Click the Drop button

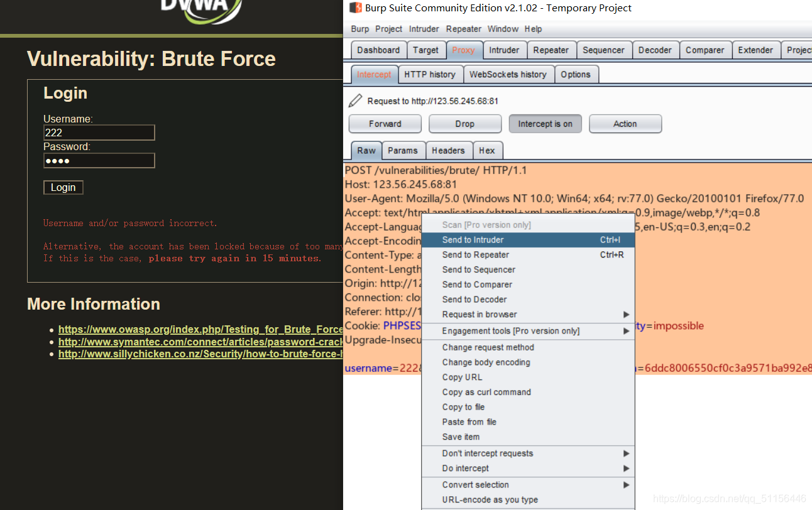(x=465, y=124)
